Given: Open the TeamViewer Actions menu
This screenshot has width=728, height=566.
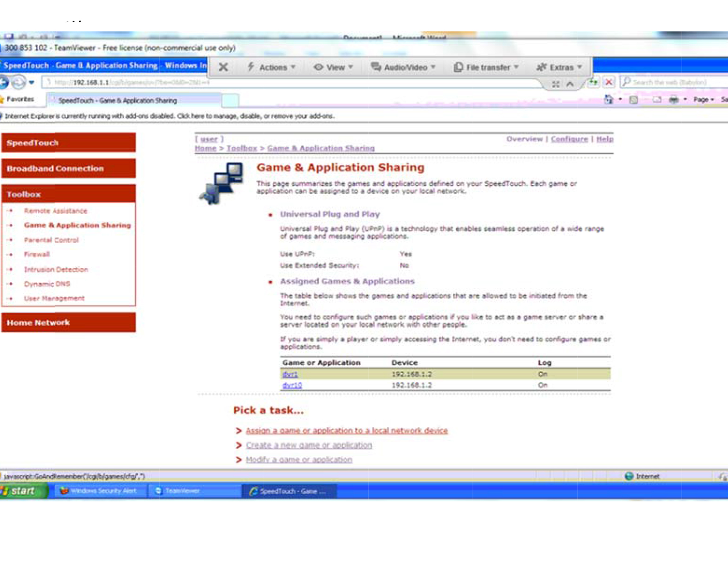Looking at the screenshot, I should point(271,67).
